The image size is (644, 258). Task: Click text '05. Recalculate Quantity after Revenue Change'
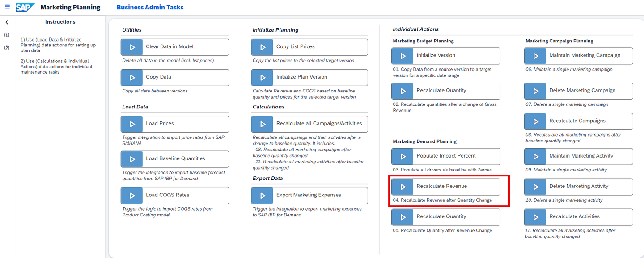pyautogui.click(x=442, y=230)
